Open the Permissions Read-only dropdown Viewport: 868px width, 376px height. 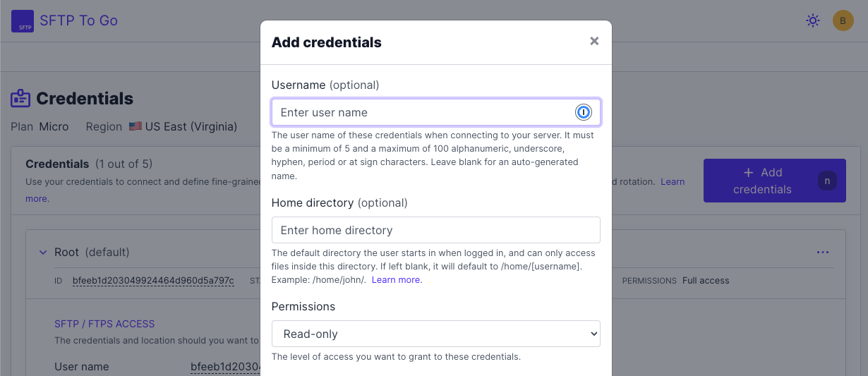[x=436, y=334]
